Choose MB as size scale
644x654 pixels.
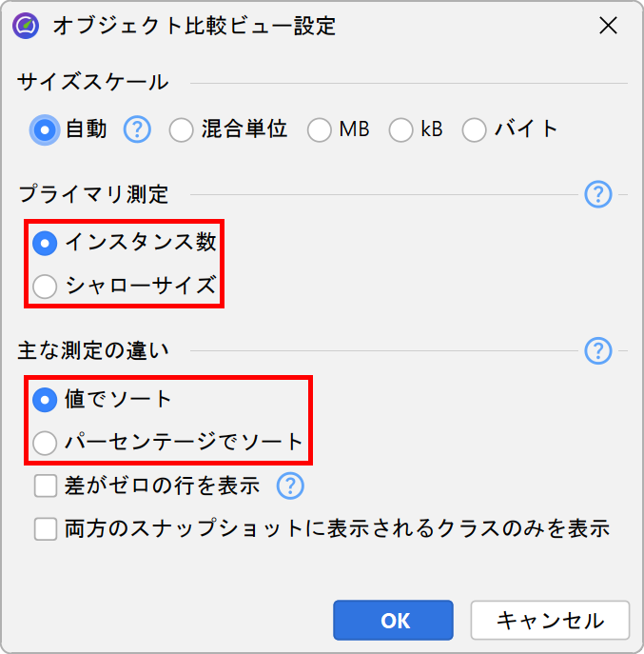point(320,129)
